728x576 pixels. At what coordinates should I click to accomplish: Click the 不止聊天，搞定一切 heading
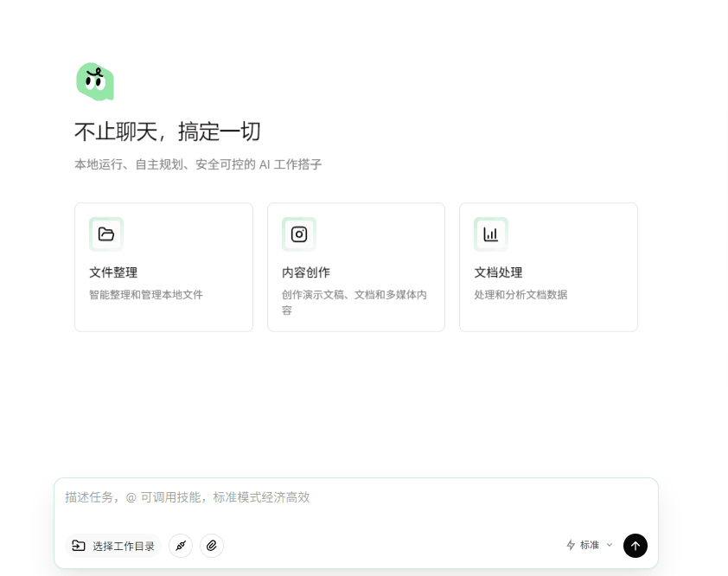[x=168, y=131]
